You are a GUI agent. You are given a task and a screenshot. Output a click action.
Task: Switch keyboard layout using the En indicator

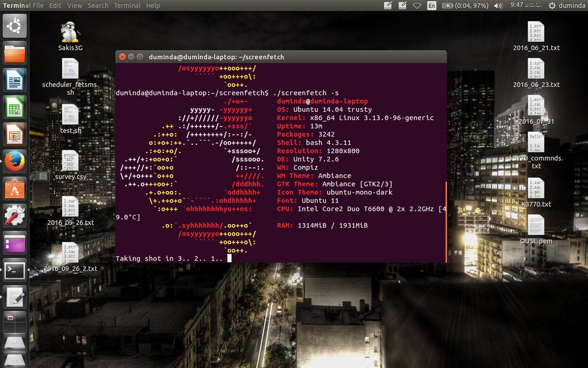click(x=431, y=5)
